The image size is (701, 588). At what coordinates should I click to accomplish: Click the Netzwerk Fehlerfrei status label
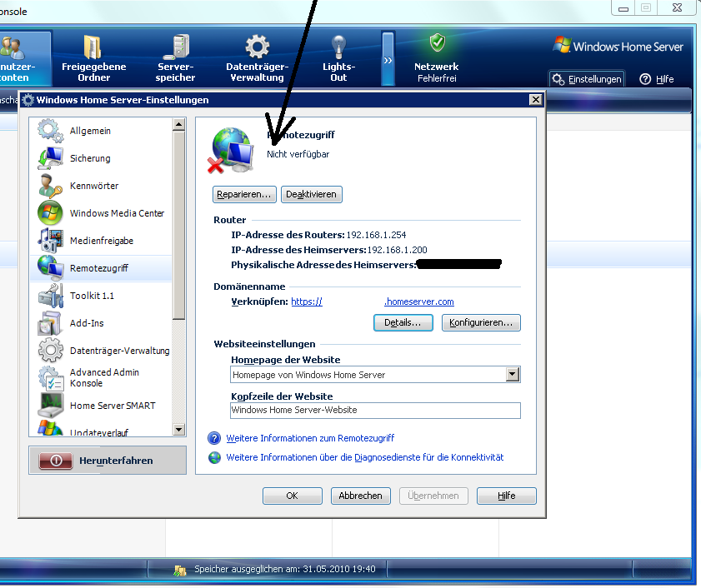coord(437,72)
